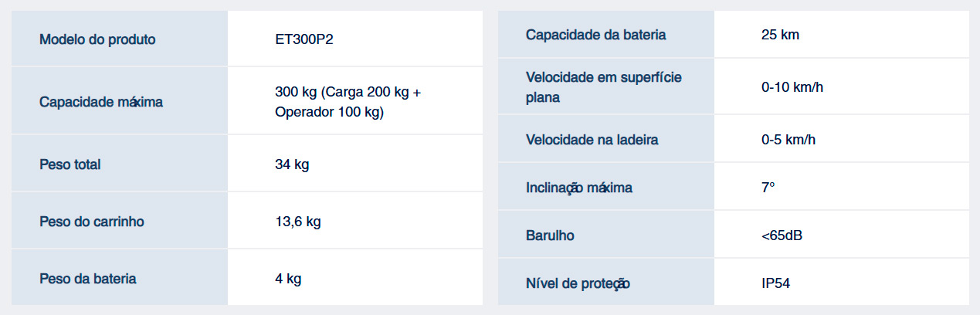Select the IP54 protection level value
980x315 pixels.
[x=775, y=283]
